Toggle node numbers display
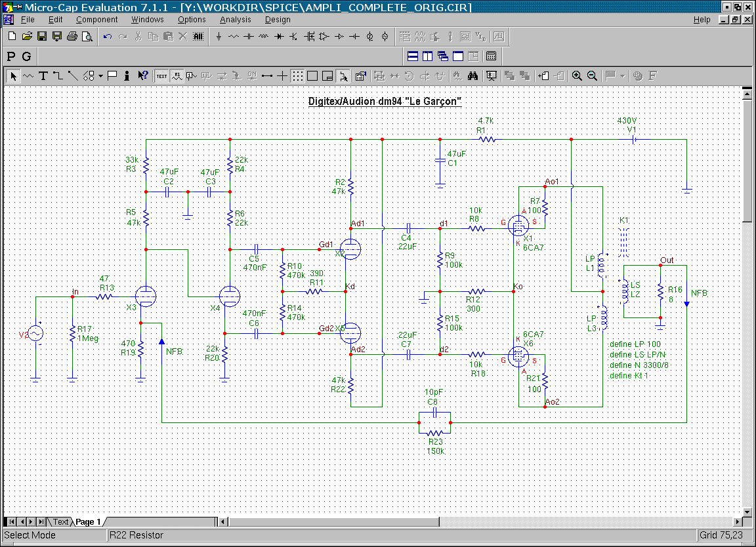This screenshot has width=756, height=547. [192, 75]
